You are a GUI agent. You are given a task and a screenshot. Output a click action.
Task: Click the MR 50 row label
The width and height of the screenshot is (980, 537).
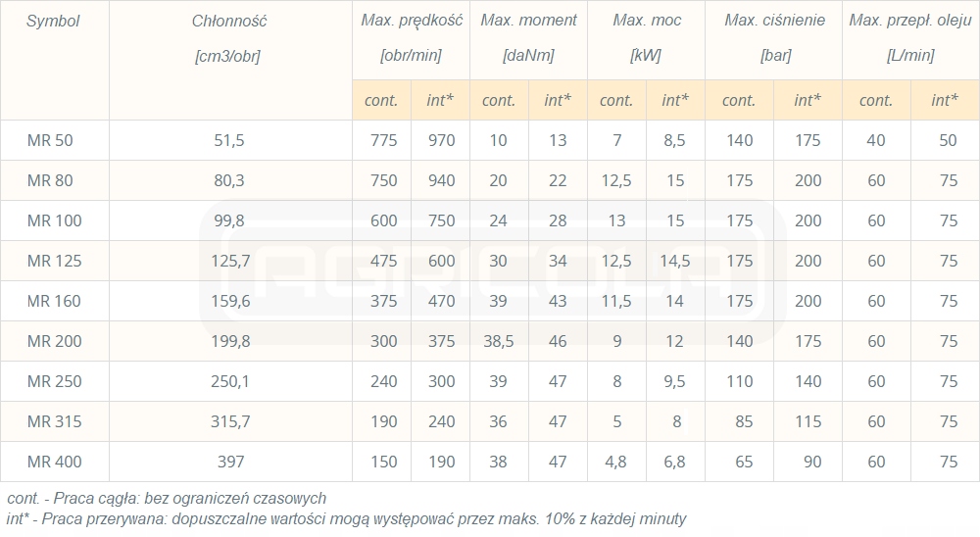(x=50, y=140)
